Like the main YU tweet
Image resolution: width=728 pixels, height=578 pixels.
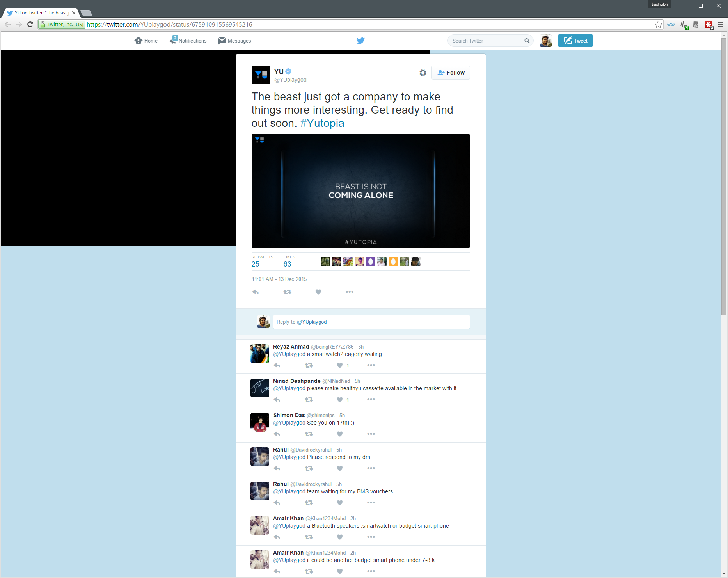coord(318,292)
